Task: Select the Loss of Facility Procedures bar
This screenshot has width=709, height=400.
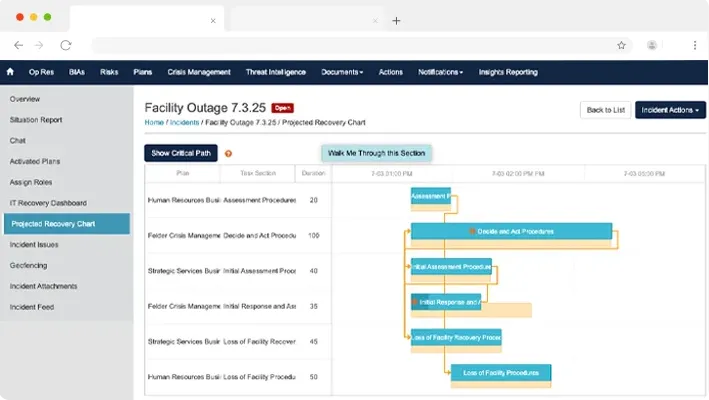Action: tap(501, 373)
